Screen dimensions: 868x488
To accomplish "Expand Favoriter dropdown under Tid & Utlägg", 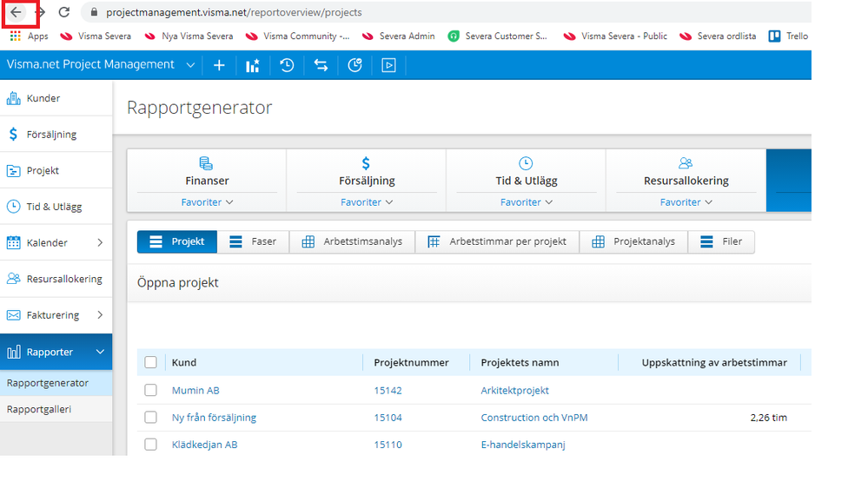I will pyautogui.click(x=526, y=202).
